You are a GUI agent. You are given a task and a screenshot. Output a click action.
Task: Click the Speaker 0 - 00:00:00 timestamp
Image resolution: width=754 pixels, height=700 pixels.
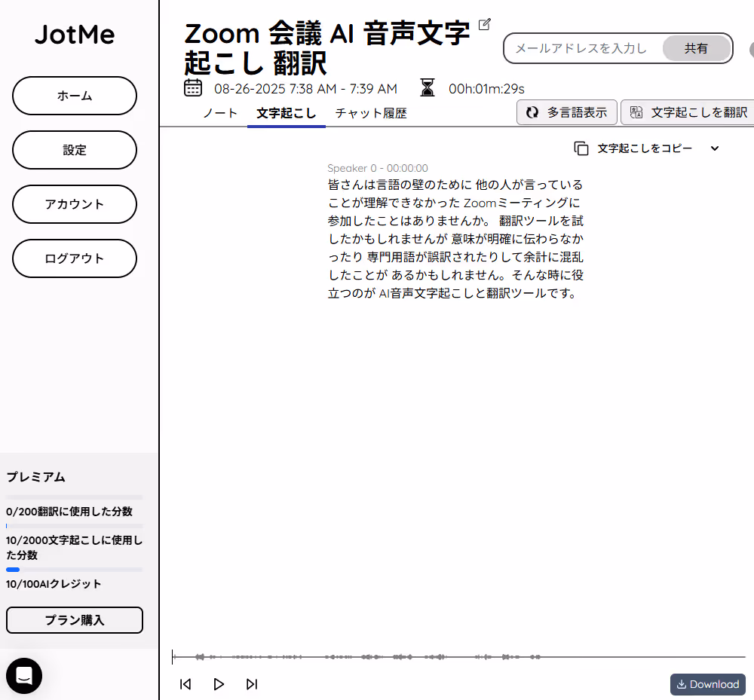[x=378, y=168]
